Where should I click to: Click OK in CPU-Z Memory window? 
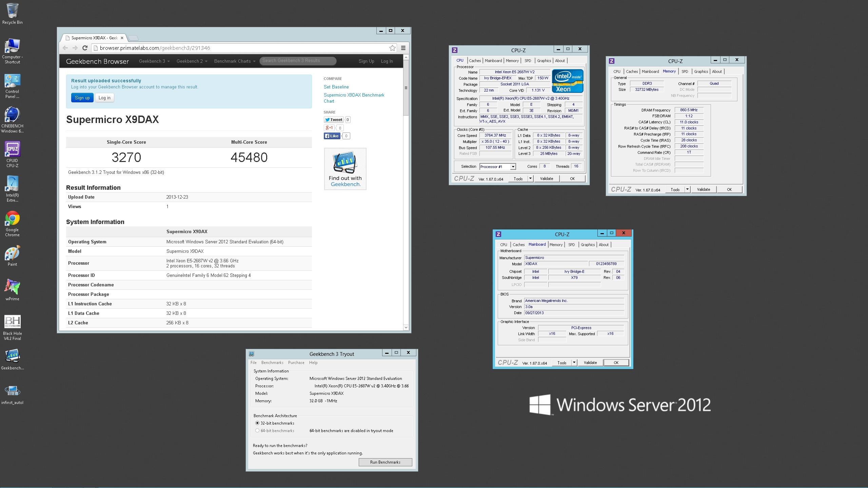[729, 189]
